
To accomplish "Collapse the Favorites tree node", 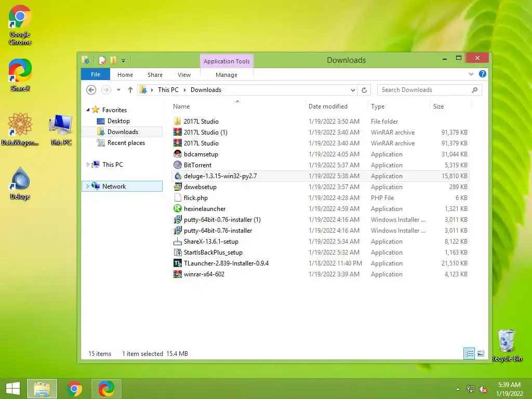I will [x=88, y=110].
